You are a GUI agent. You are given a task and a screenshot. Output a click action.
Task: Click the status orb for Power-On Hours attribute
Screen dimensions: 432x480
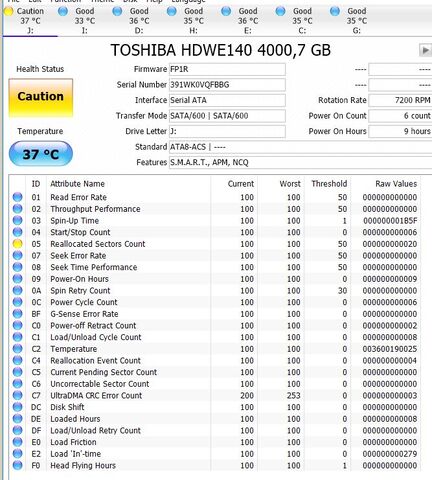coord(17,279)
